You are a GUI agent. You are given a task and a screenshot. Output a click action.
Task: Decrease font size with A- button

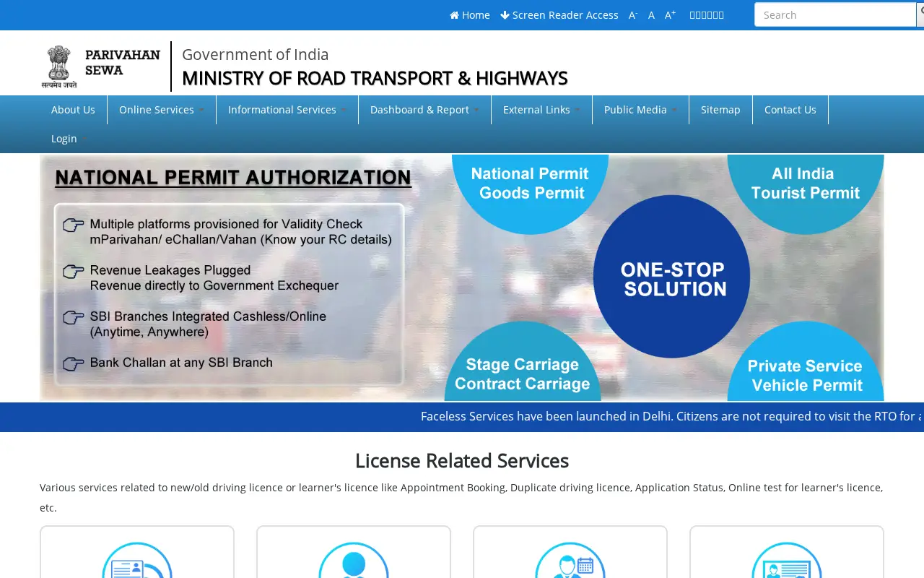pos(633,15)
